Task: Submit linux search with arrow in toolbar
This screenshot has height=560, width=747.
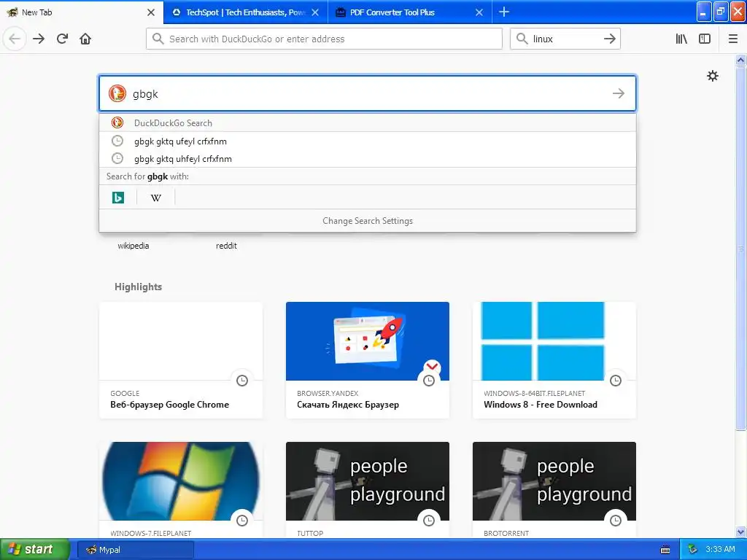Action: (609, 39)
